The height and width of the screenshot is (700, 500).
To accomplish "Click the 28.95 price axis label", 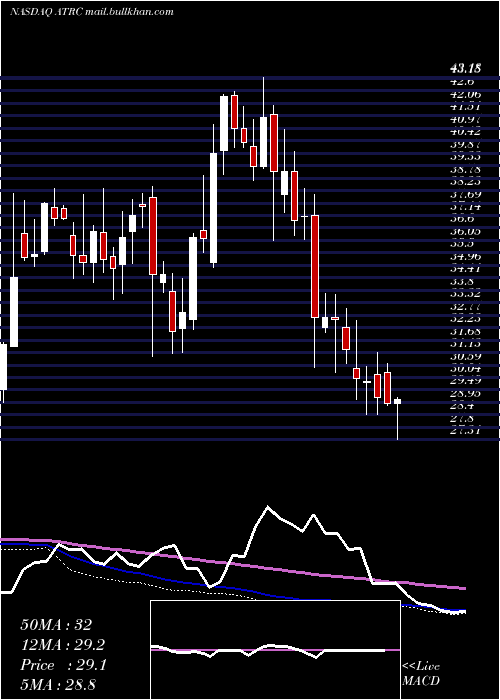I will (x=465, y=393).
